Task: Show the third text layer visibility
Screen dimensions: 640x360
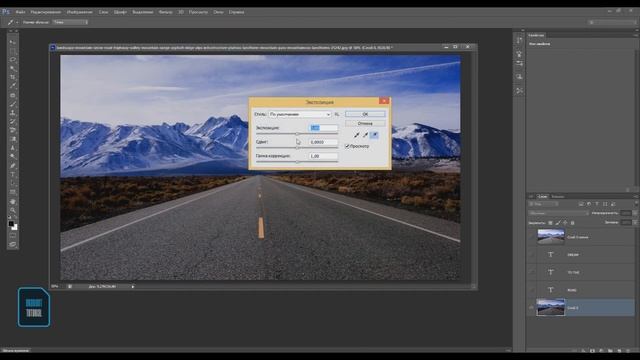Action: click(x=531, y=290)
